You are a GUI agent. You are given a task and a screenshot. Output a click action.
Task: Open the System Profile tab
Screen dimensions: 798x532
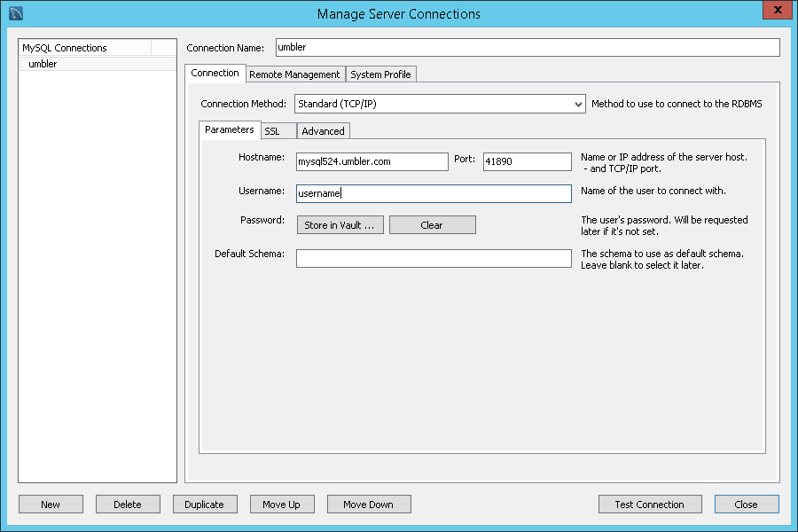tap(380, 74)
